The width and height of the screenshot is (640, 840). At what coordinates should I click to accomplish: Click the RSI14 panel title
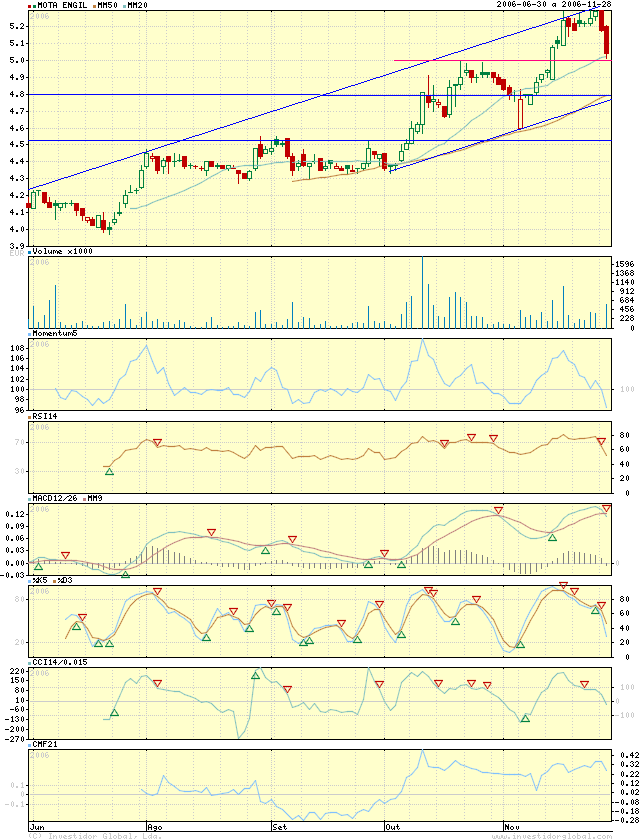tap(45, 416)
